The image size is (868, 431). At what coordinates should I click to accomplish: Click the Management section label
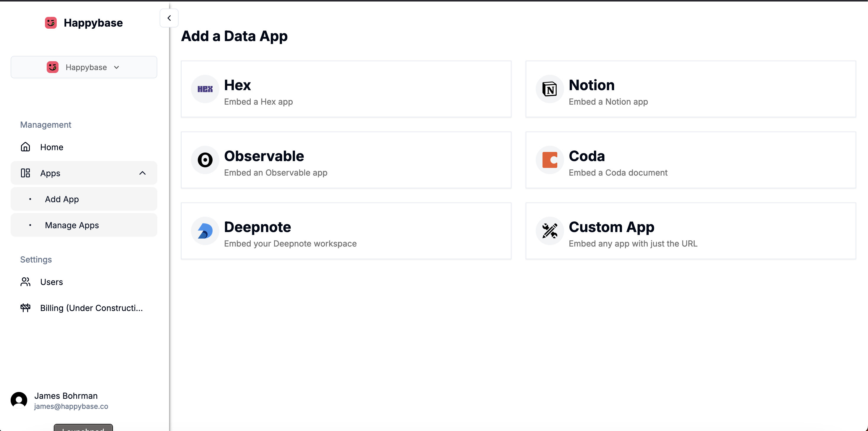(46, 125)
